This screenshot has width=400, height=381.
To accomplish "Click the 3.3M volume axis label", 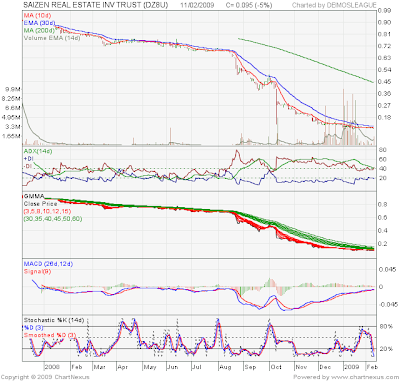I will (x=14, y=127).
